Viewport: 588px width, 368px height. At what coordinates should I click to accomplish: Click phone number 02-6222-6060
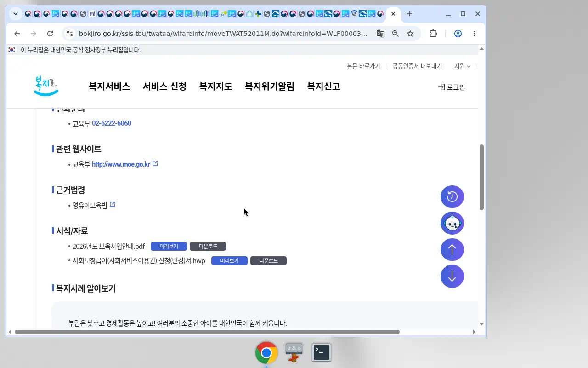point(112,123)
